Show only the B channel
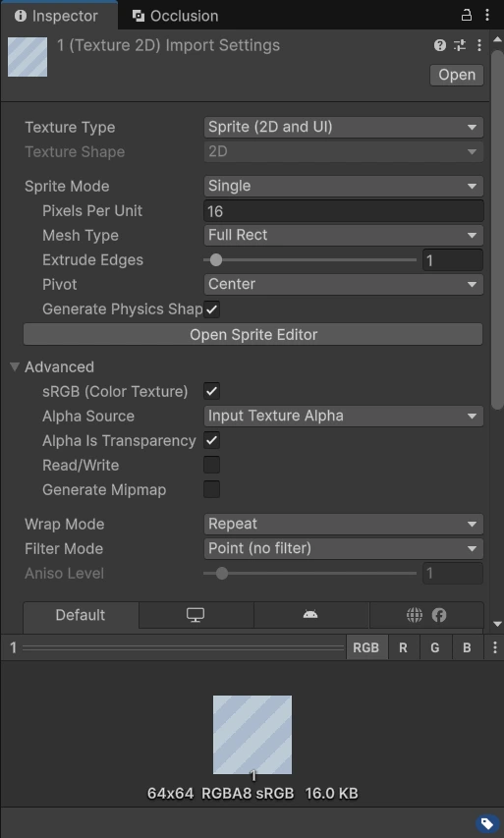Screen dimensions: 504x838 [x=467, y=647]
